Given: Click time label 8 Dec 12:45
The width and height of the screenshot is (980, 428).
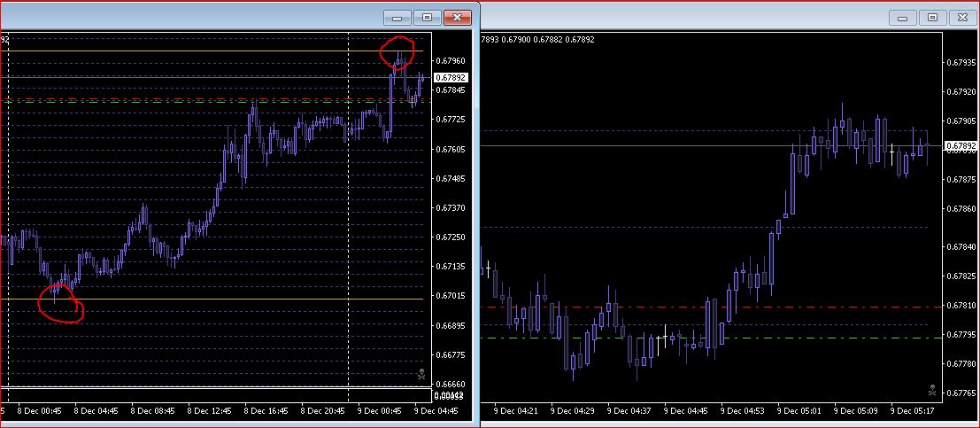Looking at the screenshot, I should [210, 412].
